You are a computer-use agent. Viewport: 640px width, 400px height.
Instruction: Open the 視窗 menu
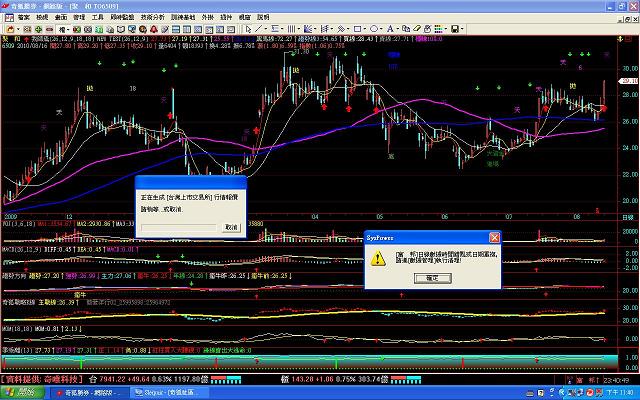(x=244, y=18)
